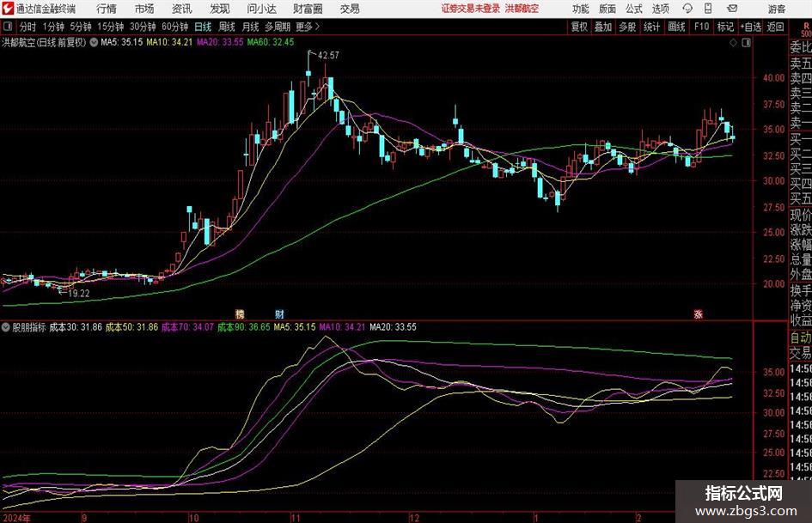Click the 画线 drawing tools button
The image size is (812, 523).
[676, 27]
